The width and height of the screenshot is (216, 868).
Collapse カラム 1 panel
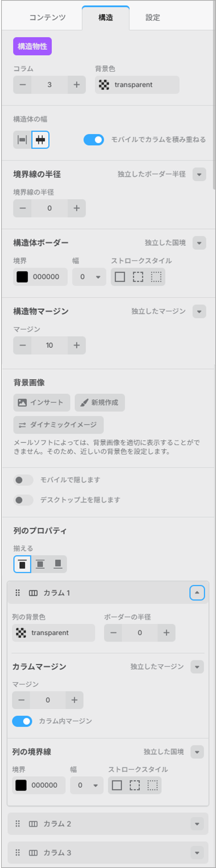pos(197,593)
